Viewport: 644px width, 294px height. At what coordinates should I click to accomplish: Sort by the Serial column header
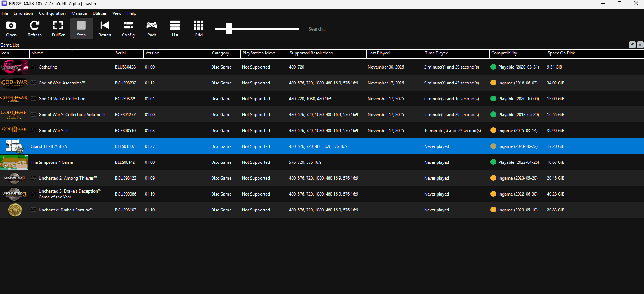[x=129, y=53]
